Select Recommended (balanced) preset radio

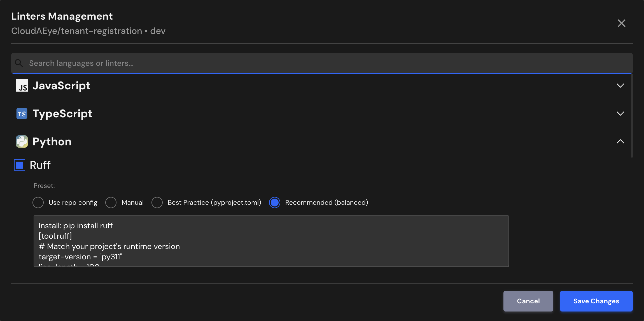coord(275,203)
